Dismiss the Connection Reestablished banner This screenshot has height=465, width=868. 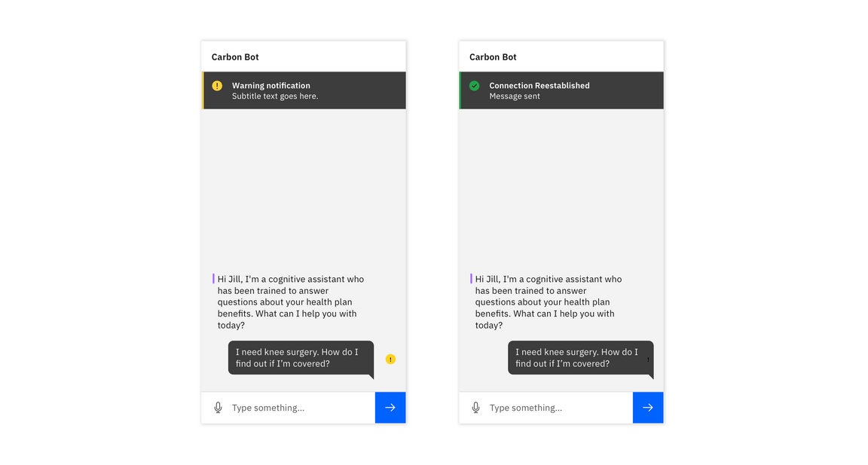(561, 90)
